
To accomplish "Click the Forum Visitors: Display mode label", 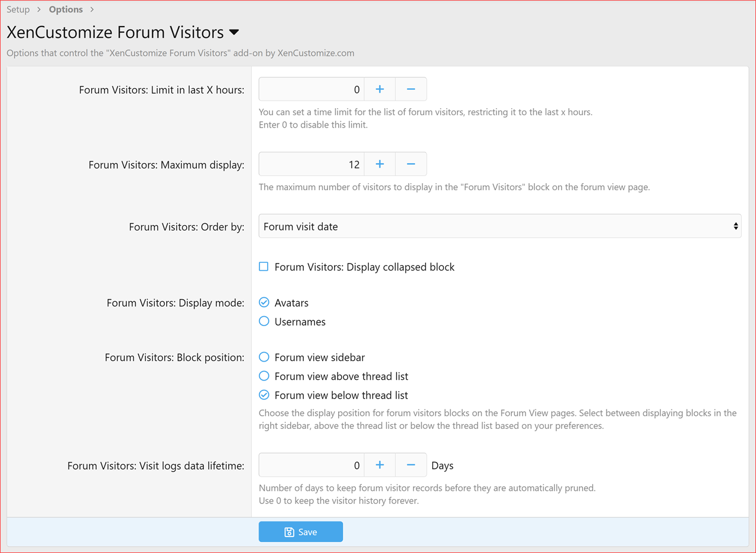I will click(x=176, y=303).
